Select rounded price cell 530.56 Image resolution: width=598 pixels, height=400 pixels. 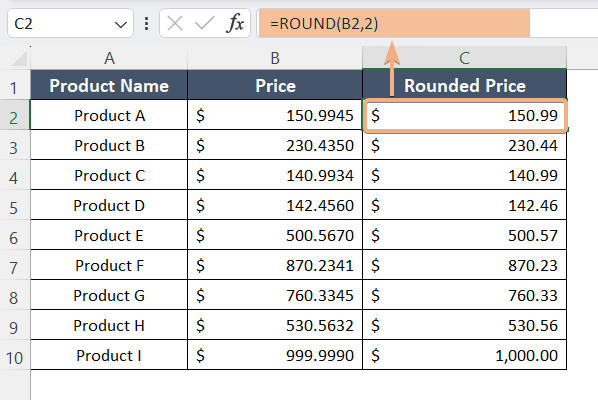coord(465,325)
